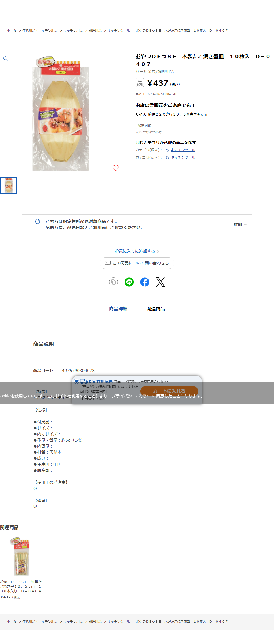
Task: Click the tag icon for カテゴリ(法人)
Action: [167, 158]
